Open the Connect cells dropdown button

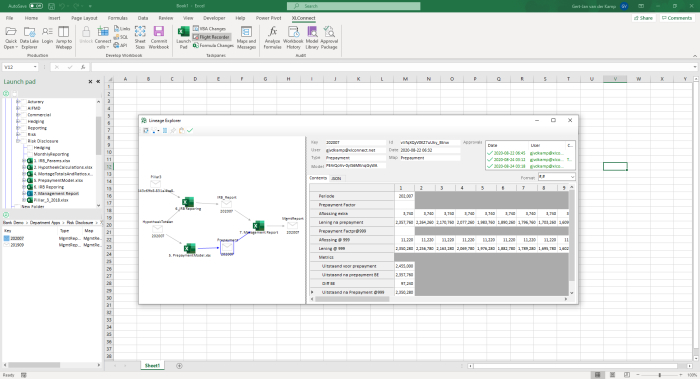103,37
